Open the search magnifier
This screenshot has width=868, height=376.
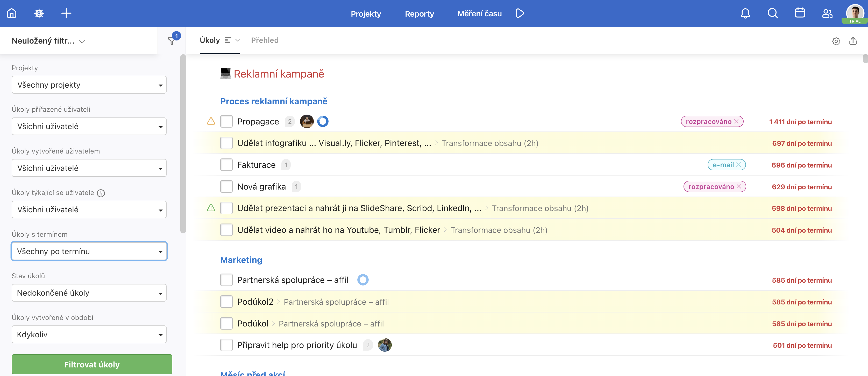click(773, 13)
